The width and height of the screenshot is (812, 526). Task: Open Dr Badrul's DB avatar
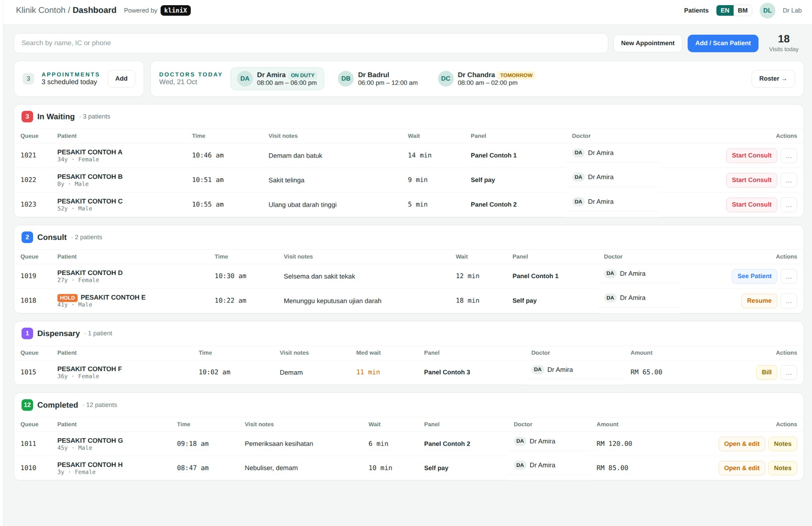pos(346,79)
